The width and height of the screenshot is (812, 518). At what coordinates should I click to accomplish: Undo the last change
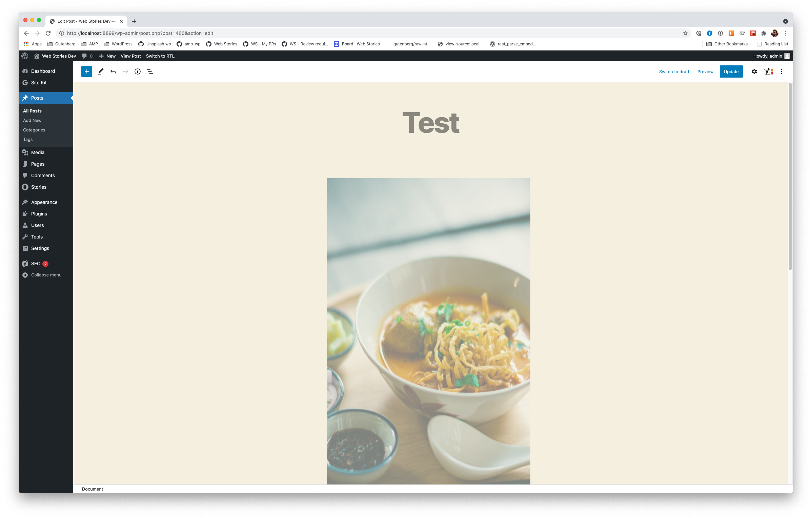(113, 71)
